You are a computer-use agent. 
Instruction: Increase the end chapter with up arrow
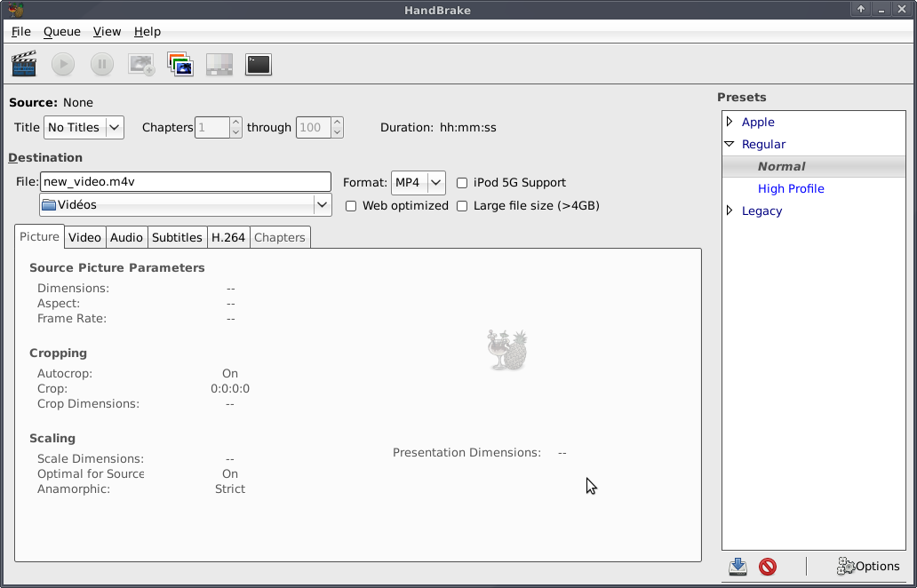pyautogui.click(x=337, y=123)
